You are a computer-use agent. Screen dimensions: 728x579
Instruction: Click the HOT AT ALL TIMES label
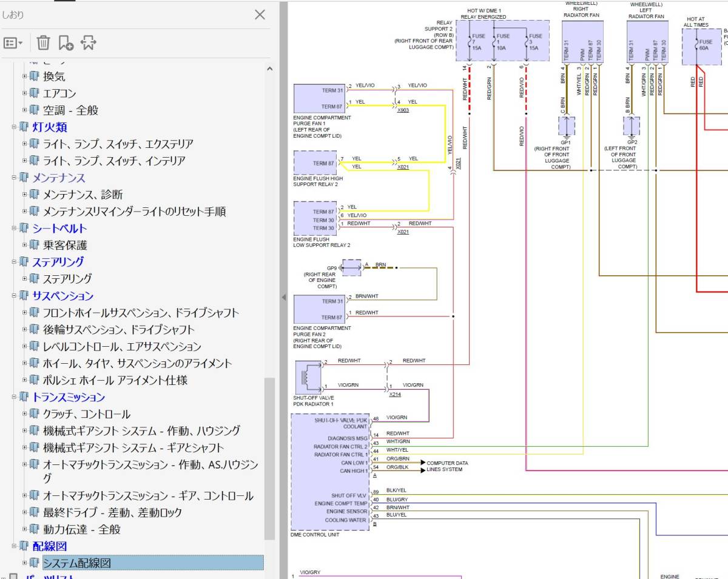pyautogui.click(x=696, y=22)
